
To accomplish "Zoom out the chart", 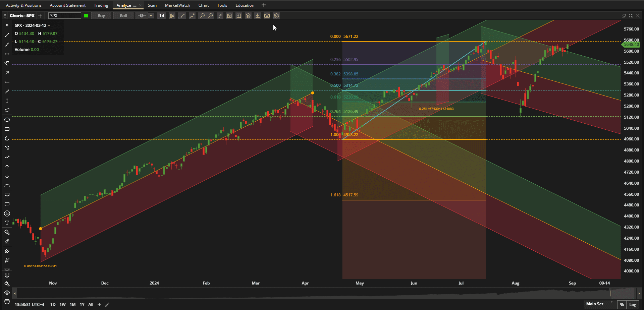I will pyautogui.click(x=202, y=16).
